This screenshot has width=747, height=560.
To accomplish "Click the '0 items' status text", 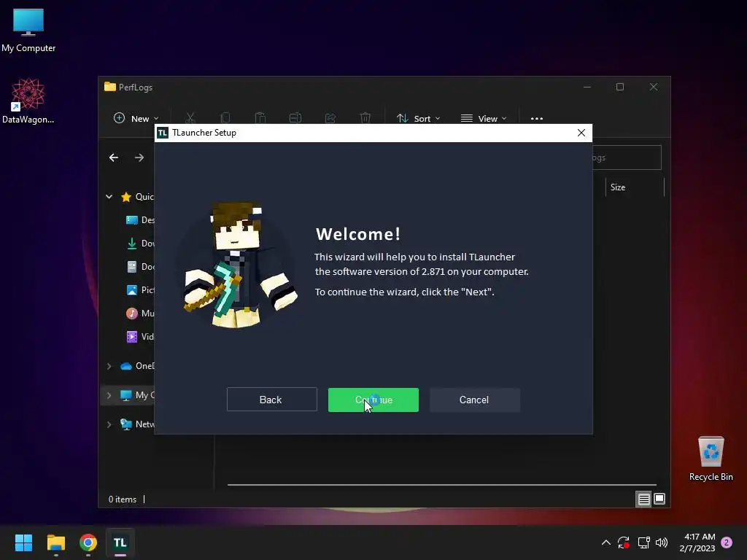I will pos(123,499).
